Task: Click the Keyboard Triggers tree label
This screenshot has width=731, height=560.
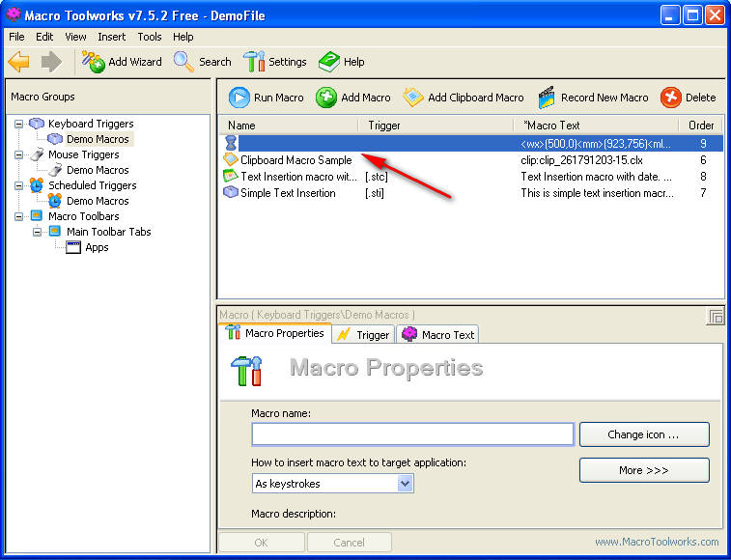Action: [91, 124]
